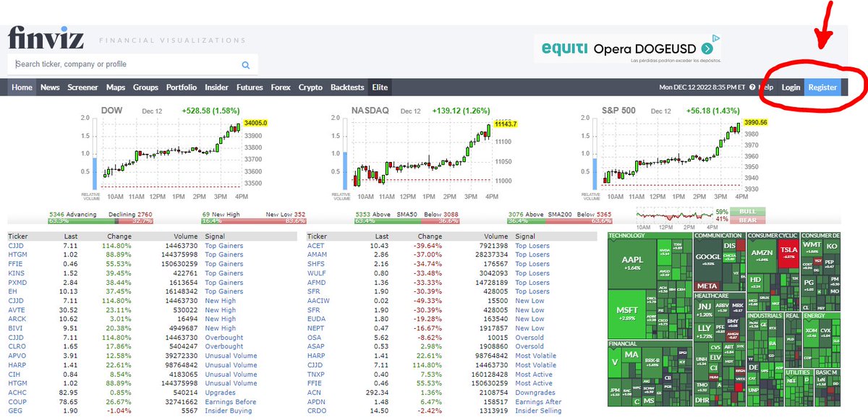Screen dimensions: 868x420
Task: Open the S&P 500 intraday chart
Action: pos(675,154)
